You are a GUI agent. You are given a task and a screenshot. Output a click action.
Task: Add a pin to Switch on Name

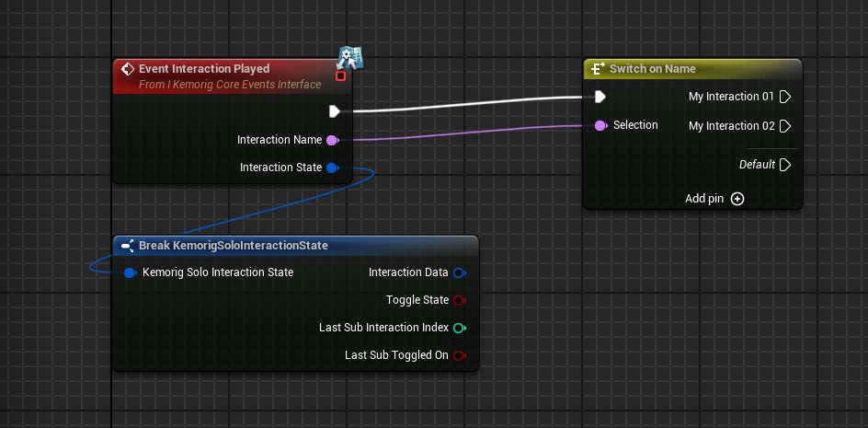pos(737,199)
